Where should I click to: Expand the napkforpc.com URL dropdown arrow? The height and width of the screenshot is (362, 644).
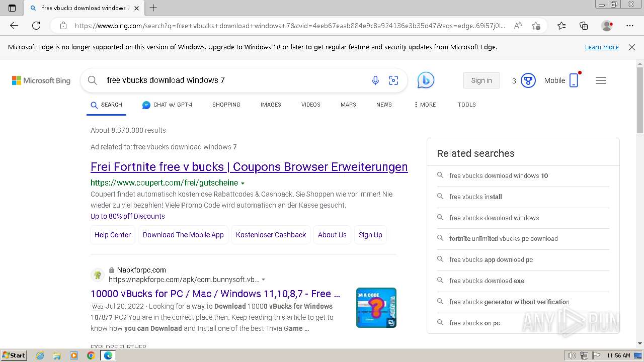coord(263,280)
